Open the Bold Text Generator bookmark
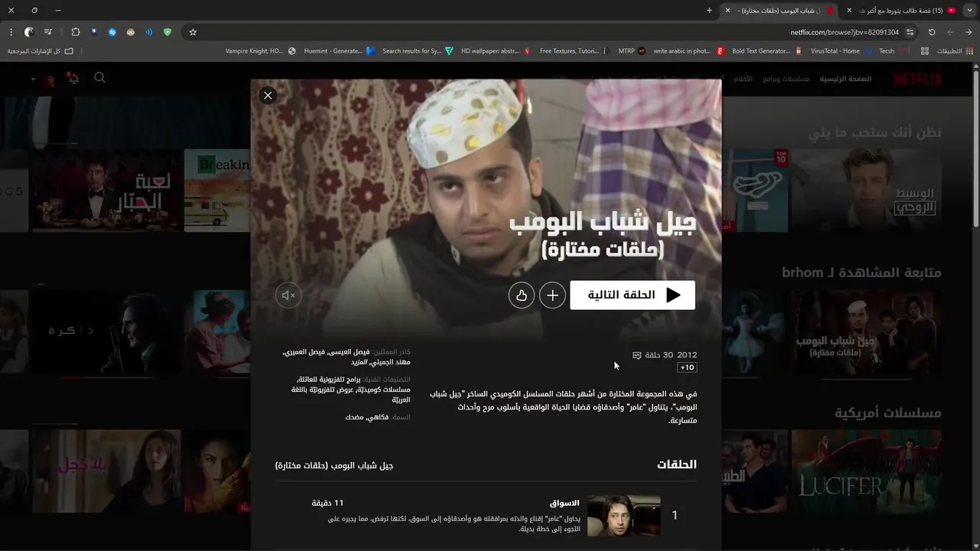980x551 pixels. coord(767,51)
